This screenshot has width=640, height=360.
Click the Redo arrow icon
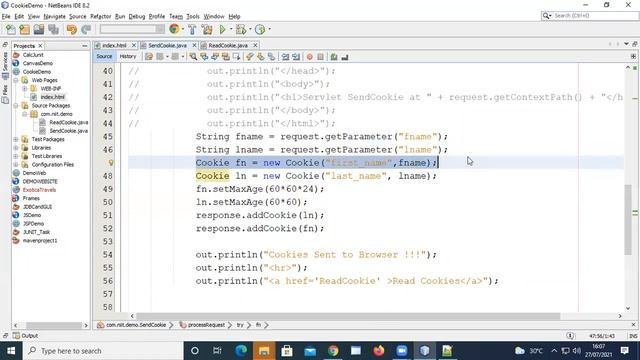[86, 29]
